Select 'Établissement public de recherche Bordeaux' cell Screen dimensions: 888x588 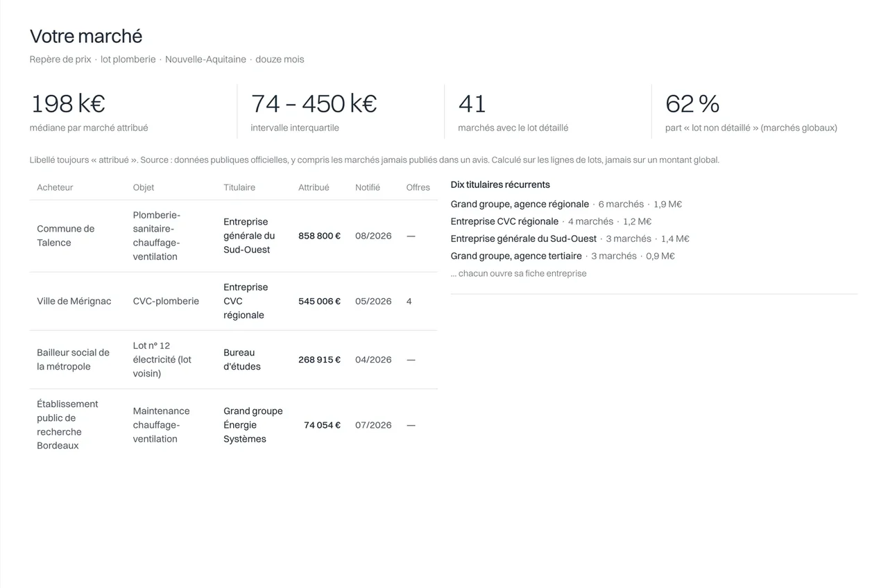68,424
